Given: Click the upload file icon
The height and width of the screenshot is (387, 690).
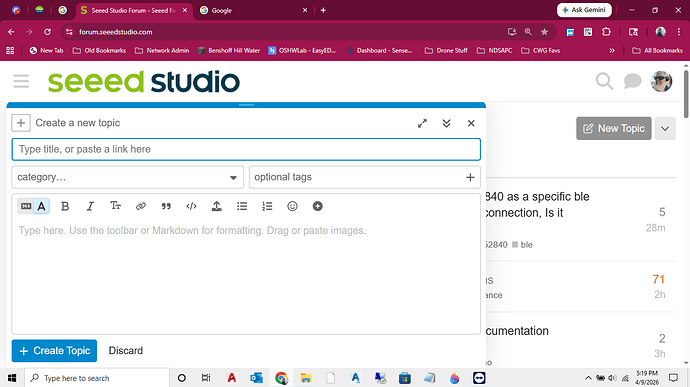Looking at the screenshot, I should pos(217,206).
